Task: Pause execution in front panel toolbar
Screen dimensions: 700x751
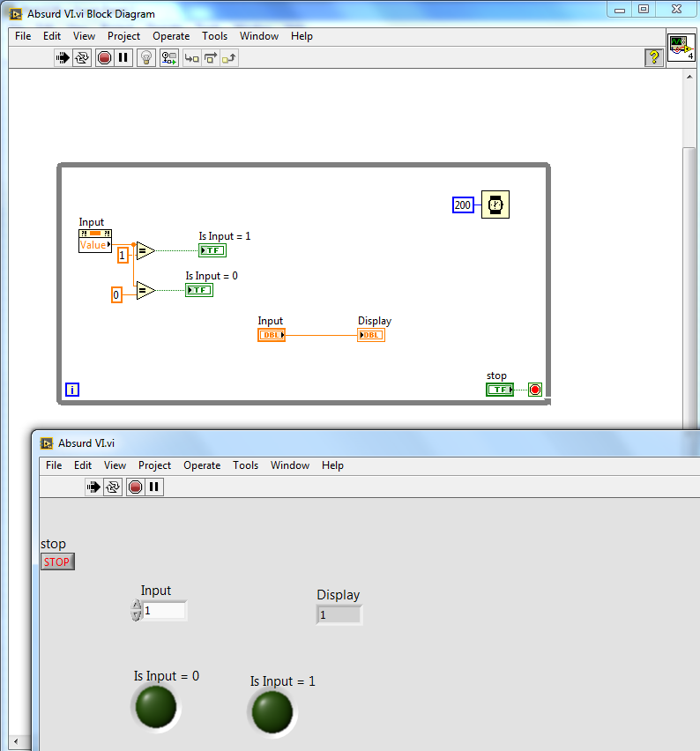Action: point(153,487)
